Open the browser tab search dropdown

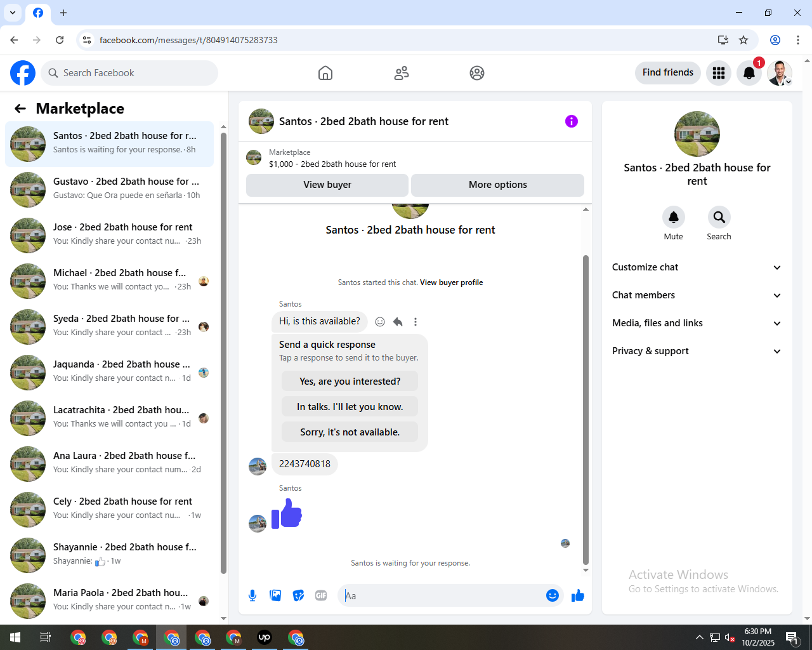tap(13, 13)
